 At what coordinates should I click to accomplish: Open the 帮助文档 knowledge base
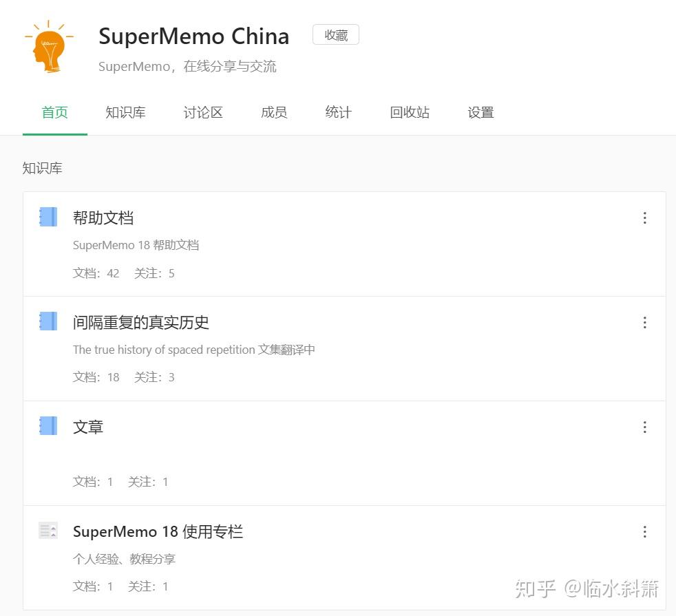click(103, 217)
